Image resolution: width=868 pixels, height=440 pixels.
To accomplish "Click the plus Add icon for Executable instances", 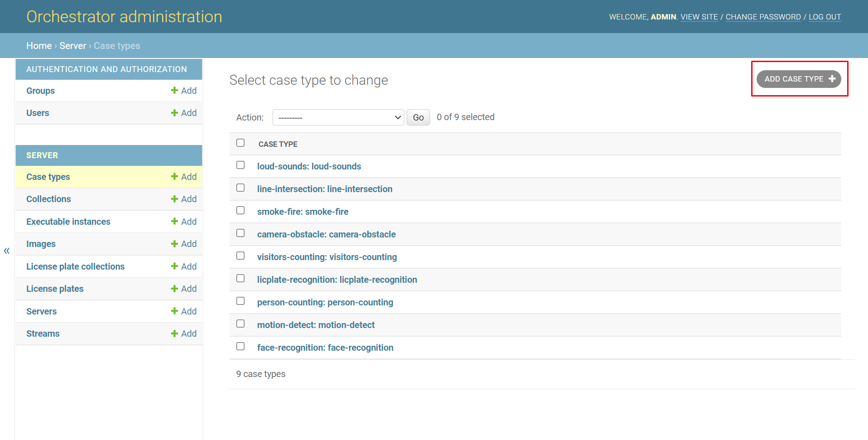I will (x=174, y=222).
